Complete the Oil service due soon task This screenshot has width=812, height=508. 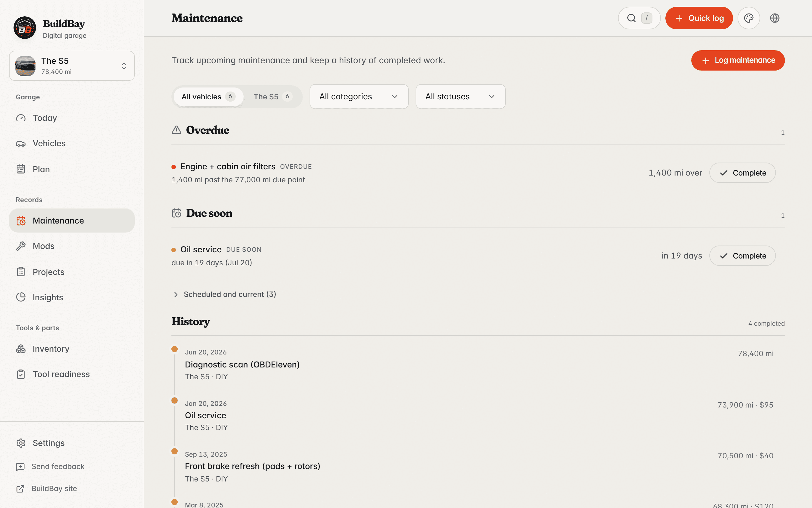coord(742,256)
